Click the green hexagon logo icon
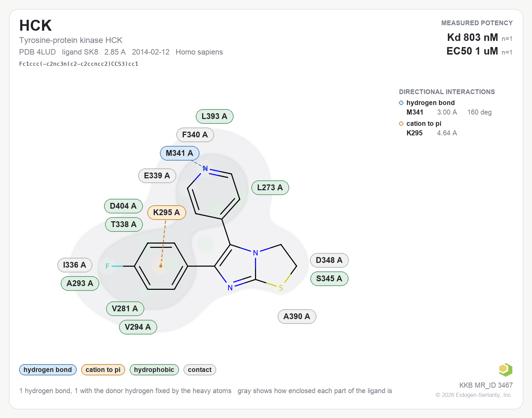 tap(505, 370)
